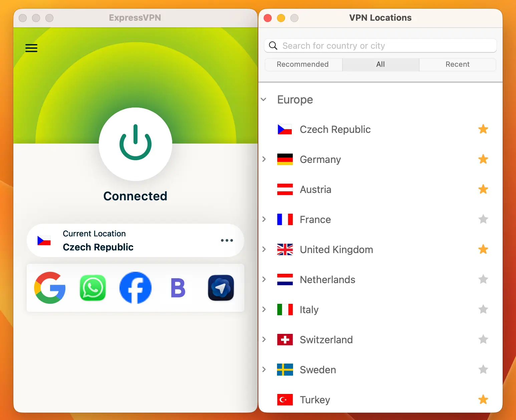Viewport: 516px width, 420px height.
Task: Open the hamburger menu in ExpressVPN
Action: pos(31,48)
